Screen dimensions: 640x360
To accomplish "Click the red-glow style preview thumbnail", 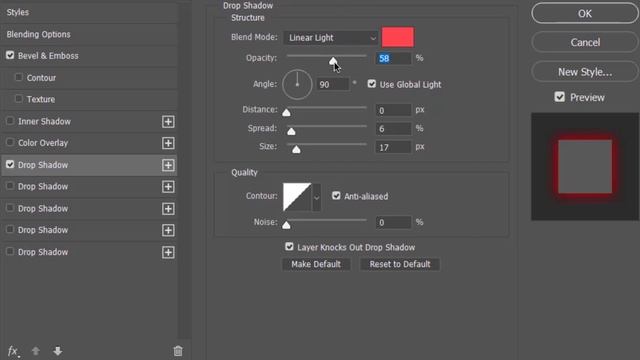I will [585, 167].
